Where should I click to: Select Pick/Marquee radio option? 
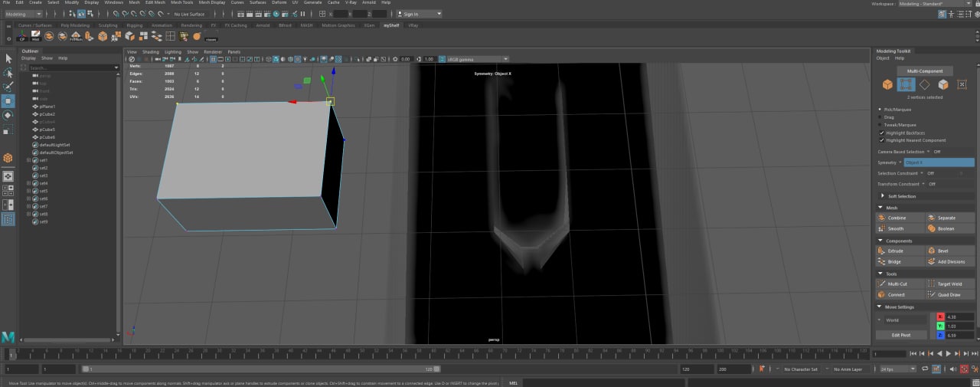[880, 110]
